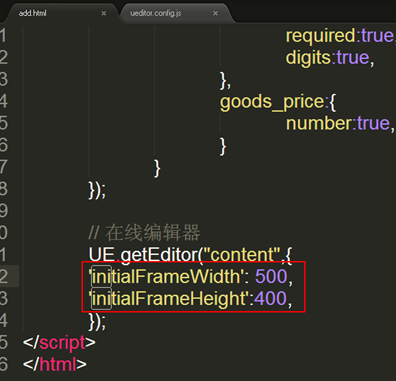Click the value 400
The image size is (396, 381).
270,299
